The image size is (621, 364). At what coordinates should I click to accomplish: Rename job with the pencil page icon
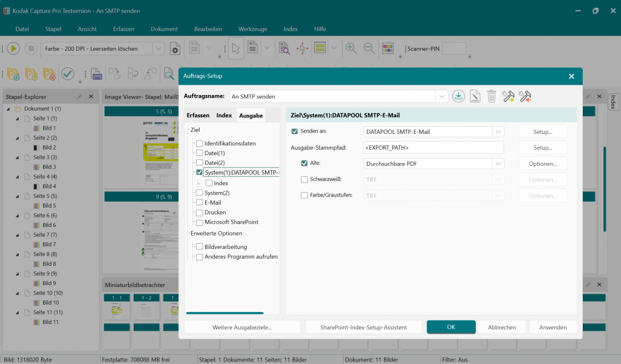[x=475, y=96]
